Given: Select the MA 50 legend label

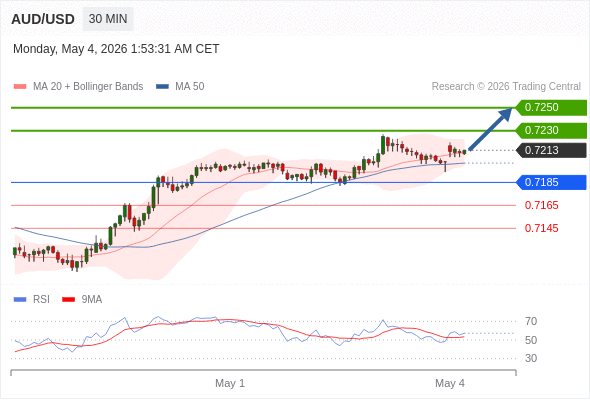Looking at the screenshot, I should coord(190,87).
